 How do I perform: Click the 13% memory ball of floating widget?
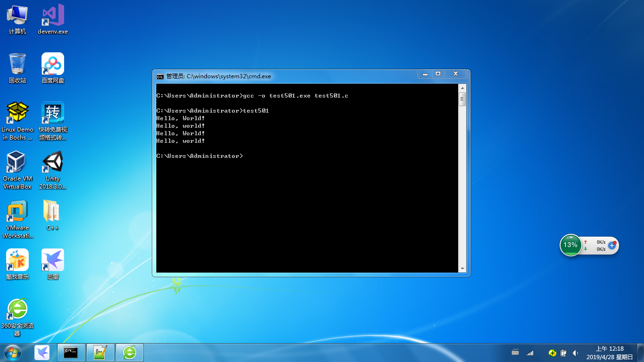click(x=570, y=245)
